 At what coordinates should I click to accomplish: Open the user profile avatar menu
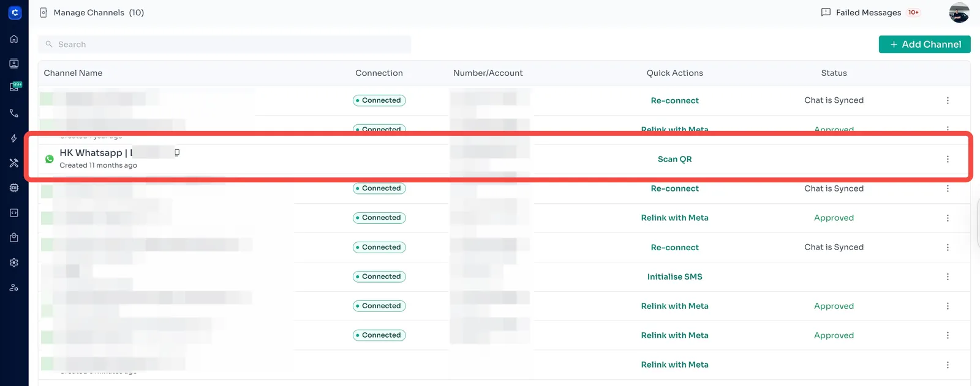coord(959,13)
